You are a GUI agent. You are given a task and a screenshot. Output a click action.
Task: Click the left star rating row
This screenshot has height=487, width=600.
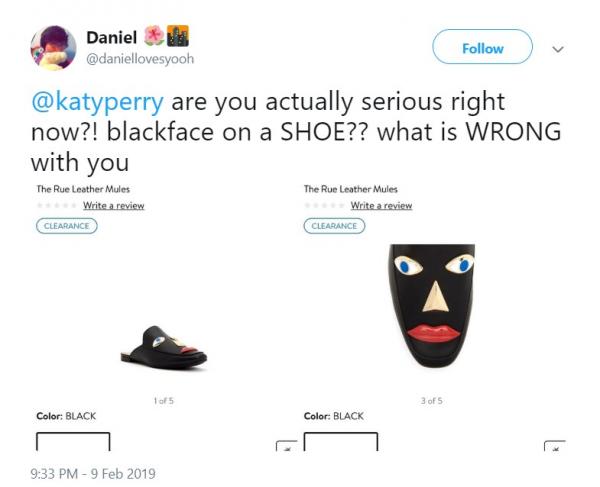pos(57,205)
